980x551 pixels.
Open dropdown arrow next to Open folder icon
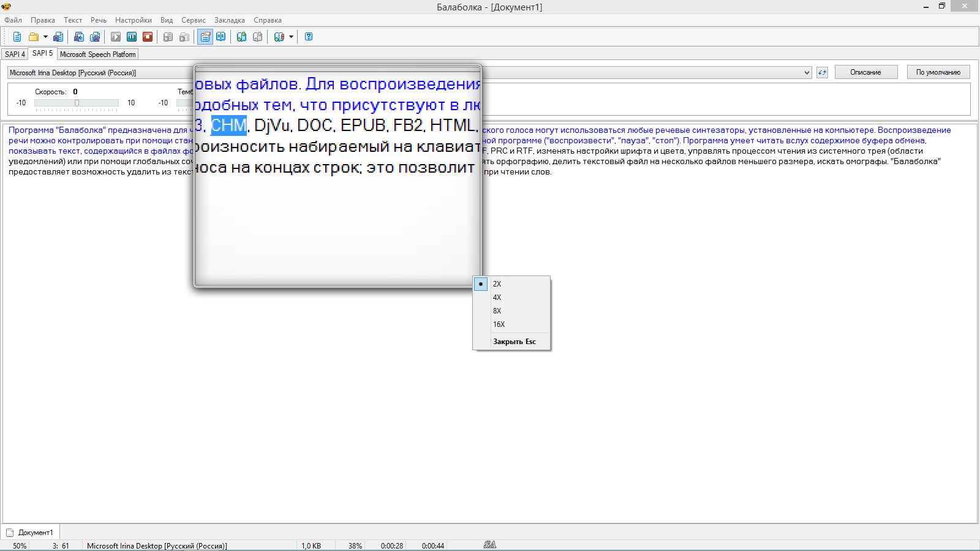click(45, 37)
